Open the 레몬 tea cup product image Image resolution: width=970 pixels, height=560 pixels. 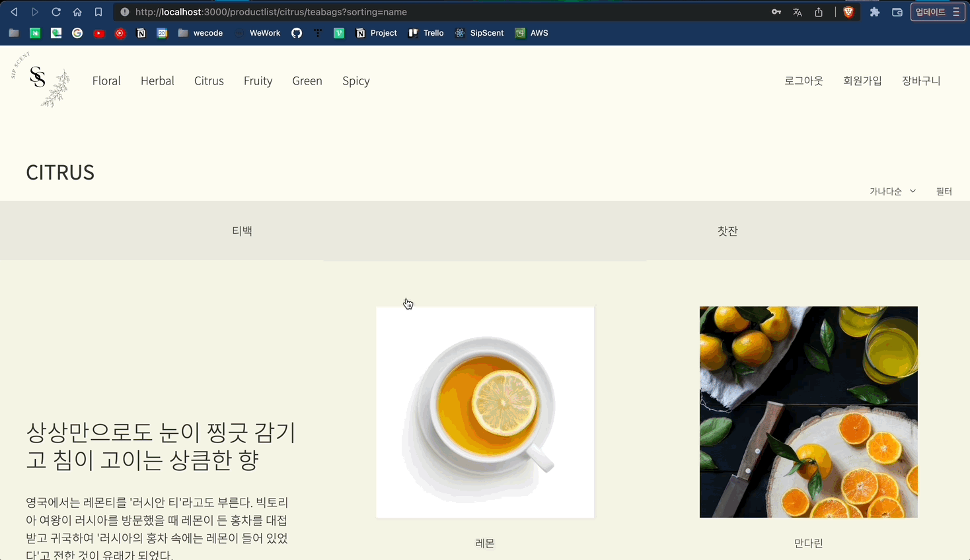coord(485,412)
